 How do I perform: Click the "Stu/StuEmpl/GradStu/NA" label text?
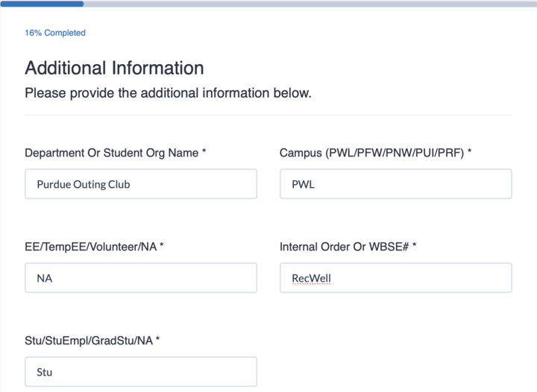point(89,341)
